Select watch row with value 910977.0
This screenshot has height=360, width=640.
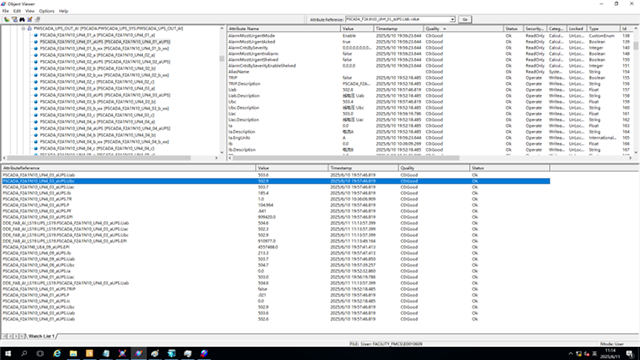point(276,241)
